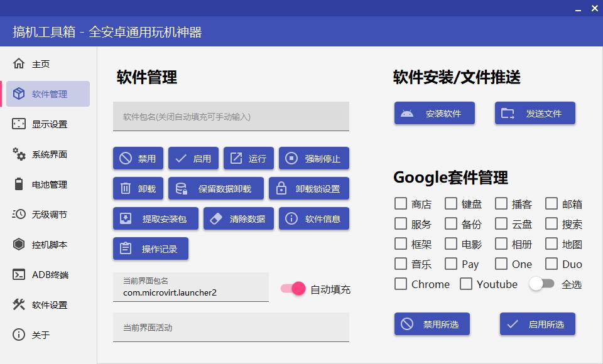The image size is (603, 364).
Task: Select the 显示设置 display settings icon
Action: pos(19,124)
